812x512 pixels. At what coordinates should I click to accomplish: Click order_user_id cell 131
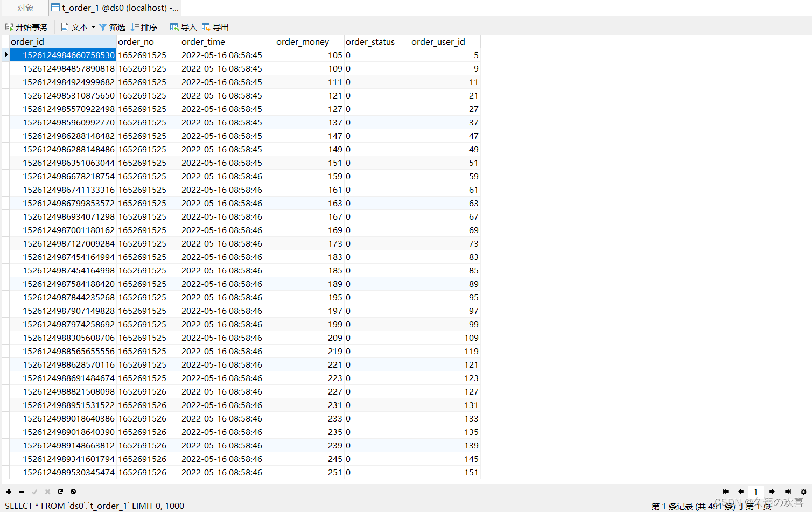click(x=445, y=405)
